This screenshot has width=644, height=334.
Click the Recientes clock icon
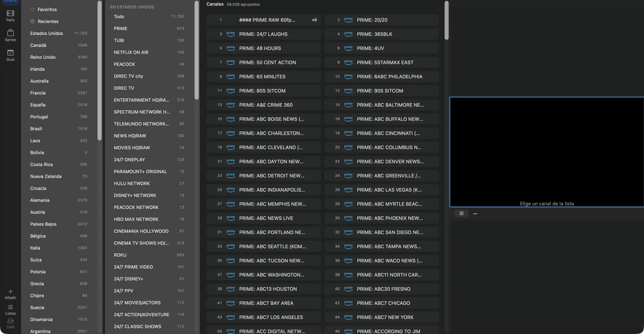[x=32, y=21]
